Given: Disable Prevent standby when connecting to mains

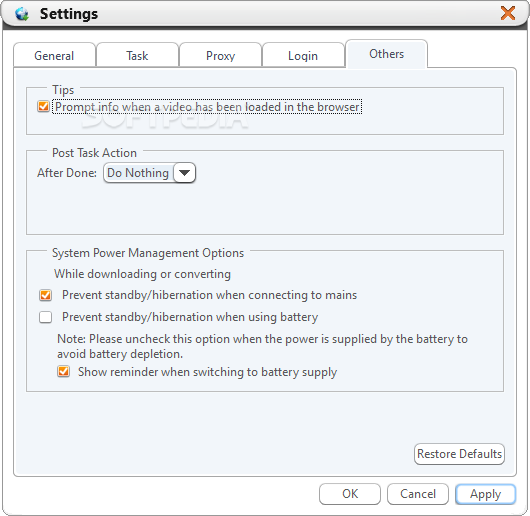Looking at the screenshot, I should click(x=45, y=295).
